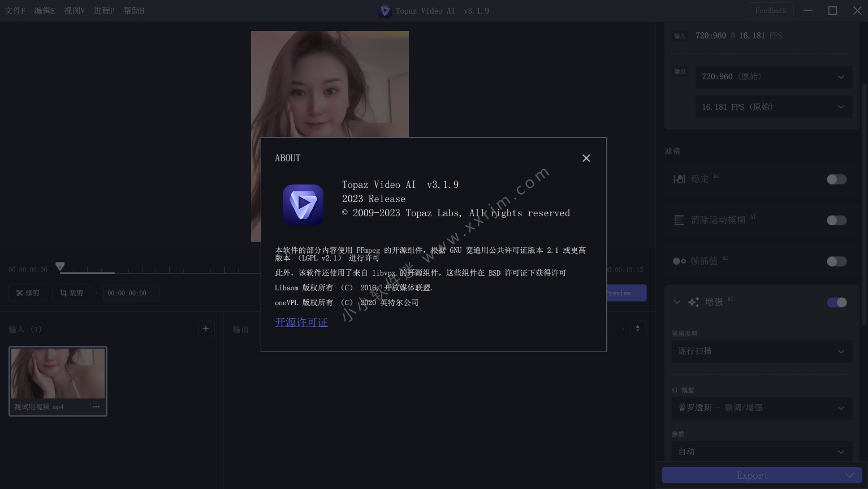Open the 720x960 (原始) output resolution dropdown
This screenshot has width=868, height=489.
click(773, 77)
